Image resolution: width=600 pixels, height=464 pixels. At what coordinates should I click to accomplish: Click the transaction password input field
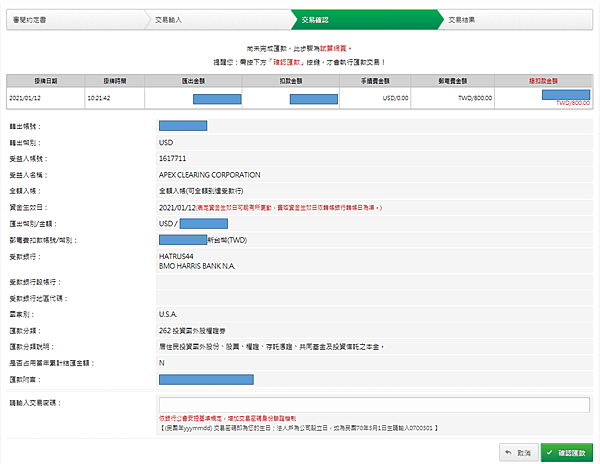(374, 404)
